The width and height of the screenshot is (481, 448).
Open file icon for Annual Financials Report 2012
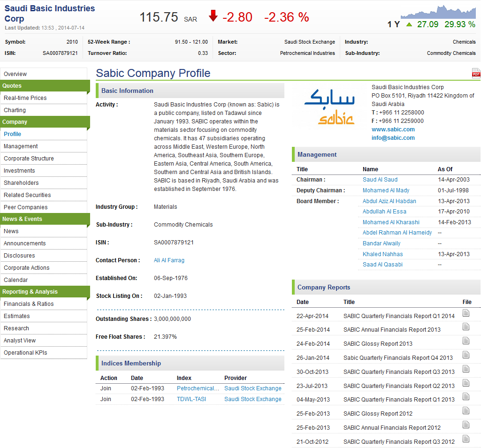click(466, 425)
